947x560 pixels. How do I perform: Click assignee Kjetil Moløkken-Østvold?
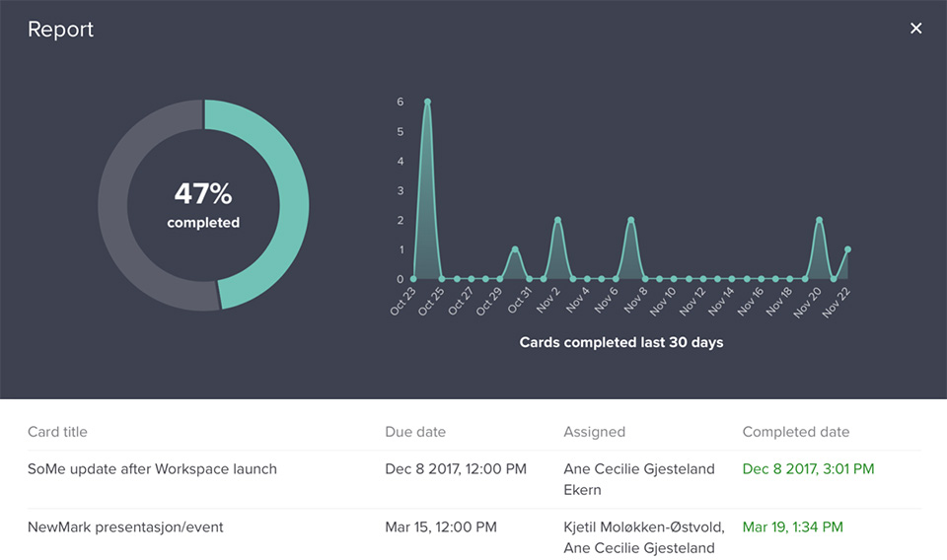[x=644, y=526]
